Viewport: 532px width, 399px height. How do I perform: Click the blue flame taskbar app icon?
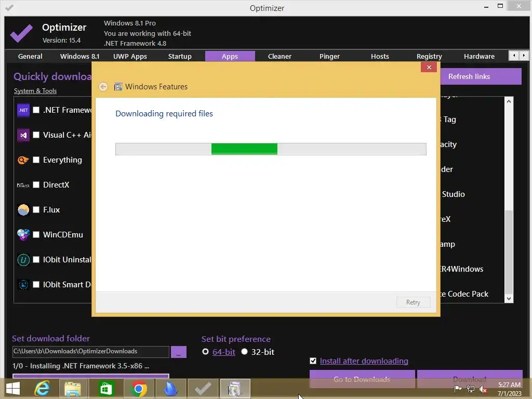pos(170,389)
